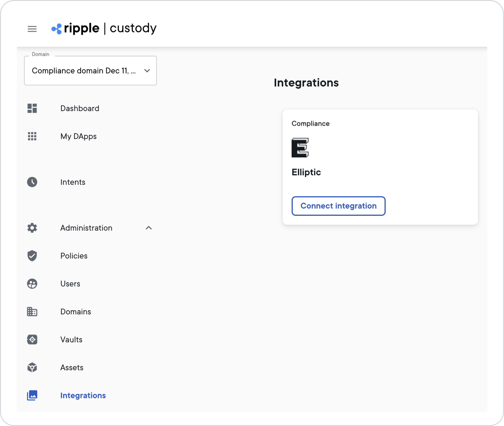Click the Users people icon

pyautogui.click(x=32, y=284)
